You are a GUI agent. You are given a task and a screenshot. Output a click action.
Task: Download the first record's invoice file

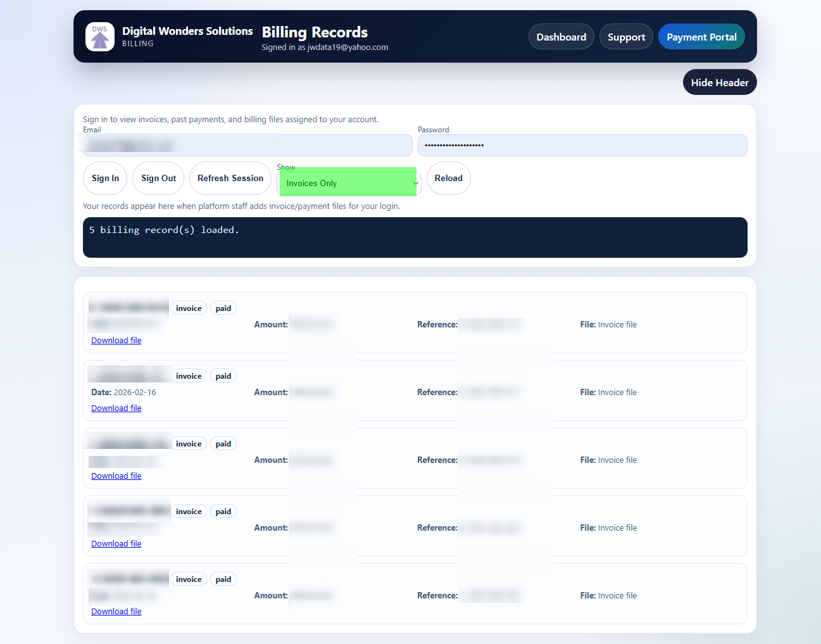coord(116,340)
